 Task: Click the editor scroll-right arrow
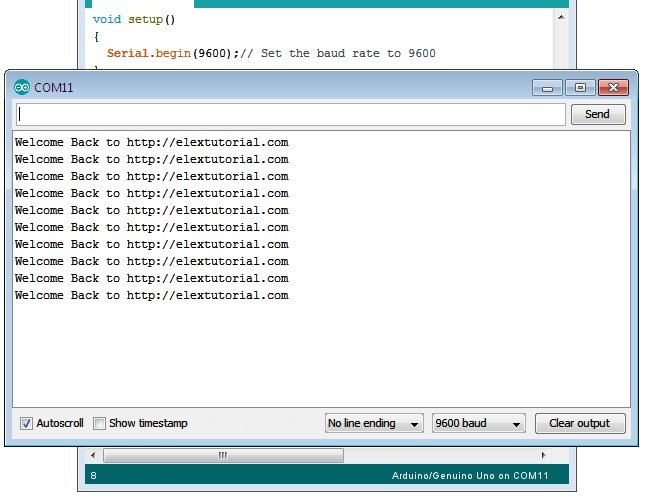pos(543,455)
